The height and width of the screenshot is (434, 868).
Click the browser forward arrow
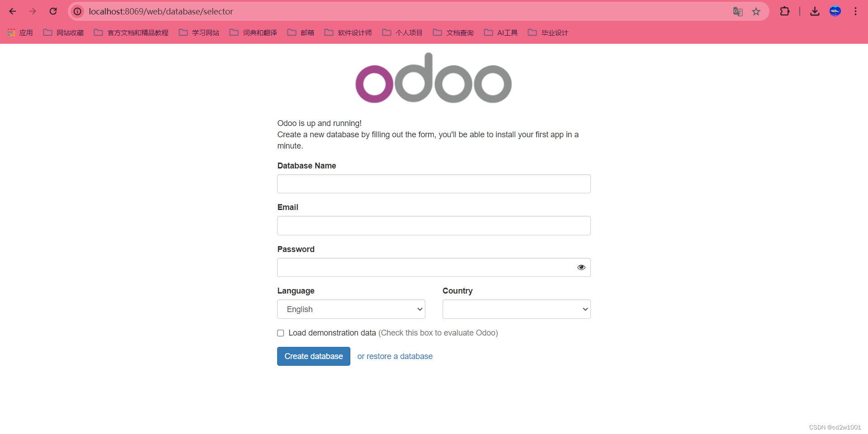click(x=33, y=11)
